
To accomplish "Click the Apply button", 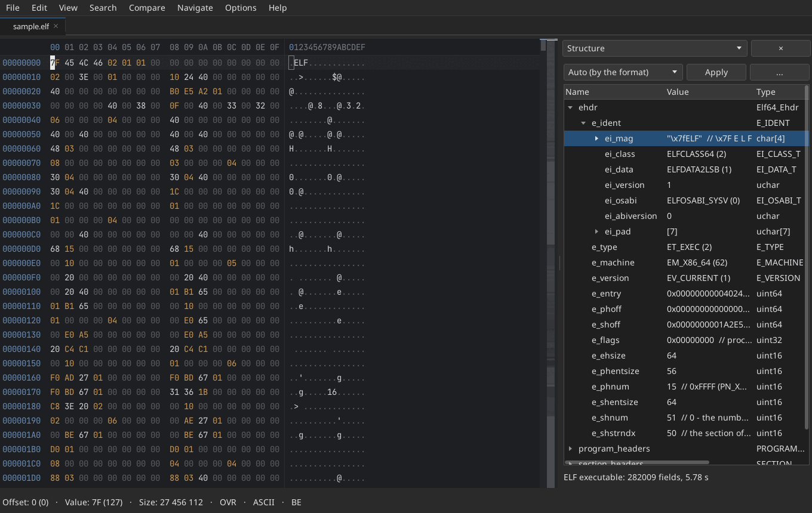I will click(716, 72).
